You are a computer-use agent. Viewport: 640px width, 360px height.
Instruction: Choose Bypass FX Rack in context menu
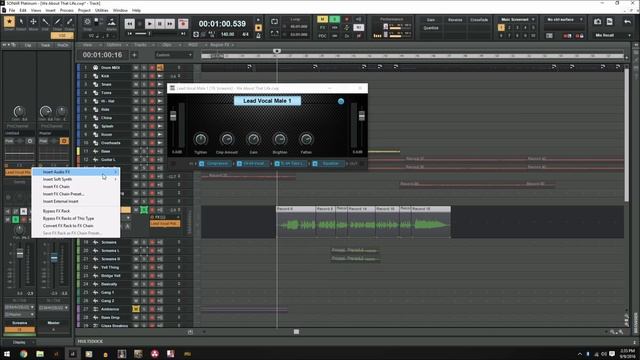76,211
